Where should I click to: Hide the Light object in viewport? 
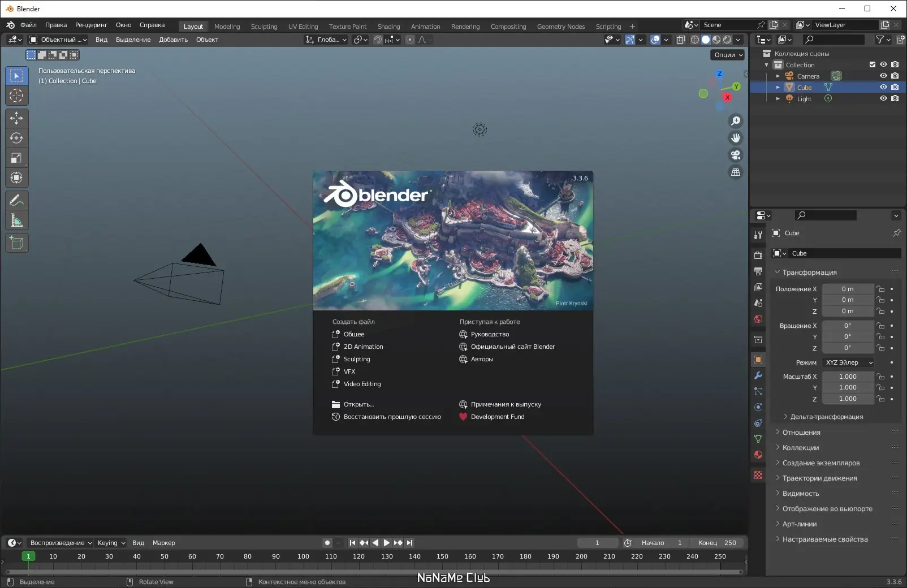click(883, 98)
